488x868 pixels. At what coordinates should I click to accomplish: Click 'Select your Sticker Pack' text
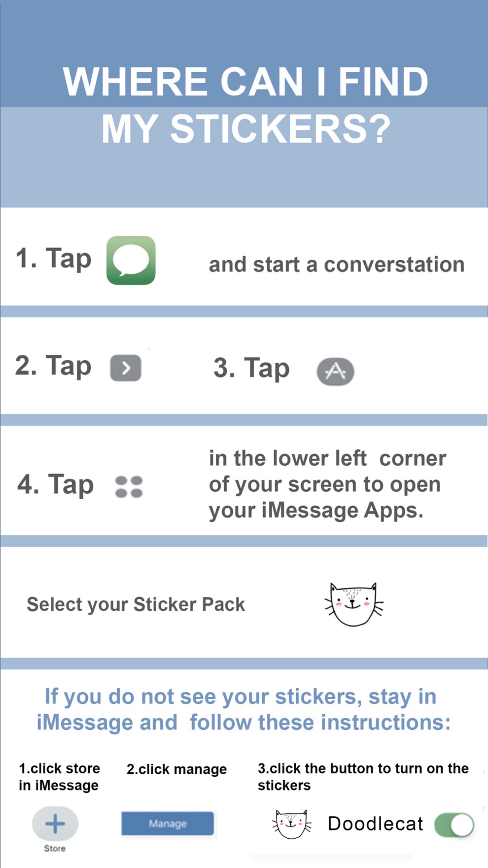click(x=136, y=604)
